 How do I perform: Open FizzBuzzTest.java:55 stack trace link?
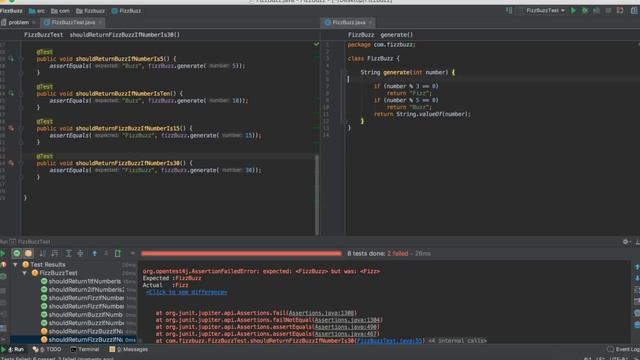click(x=389, y=341)
